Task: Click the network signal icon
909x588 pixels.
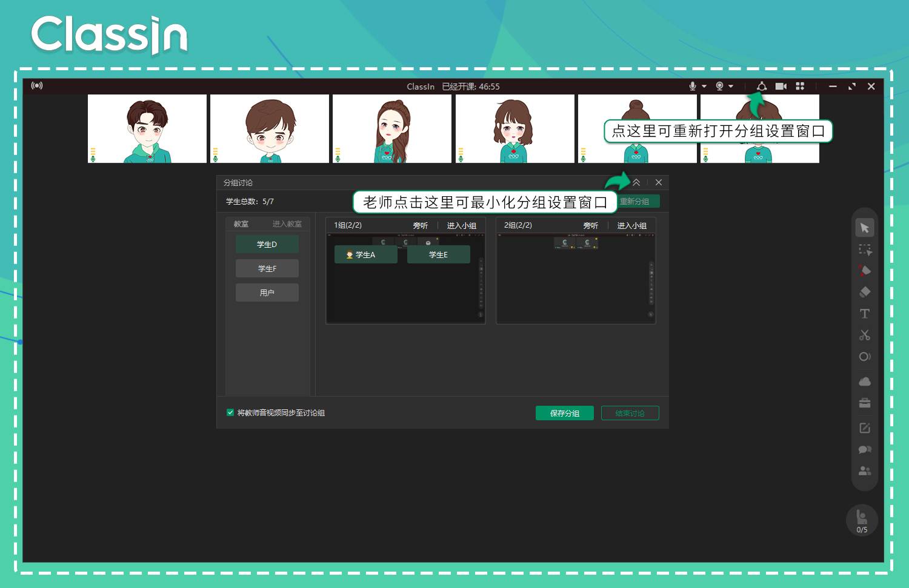Action: click(x=37, y=85)
